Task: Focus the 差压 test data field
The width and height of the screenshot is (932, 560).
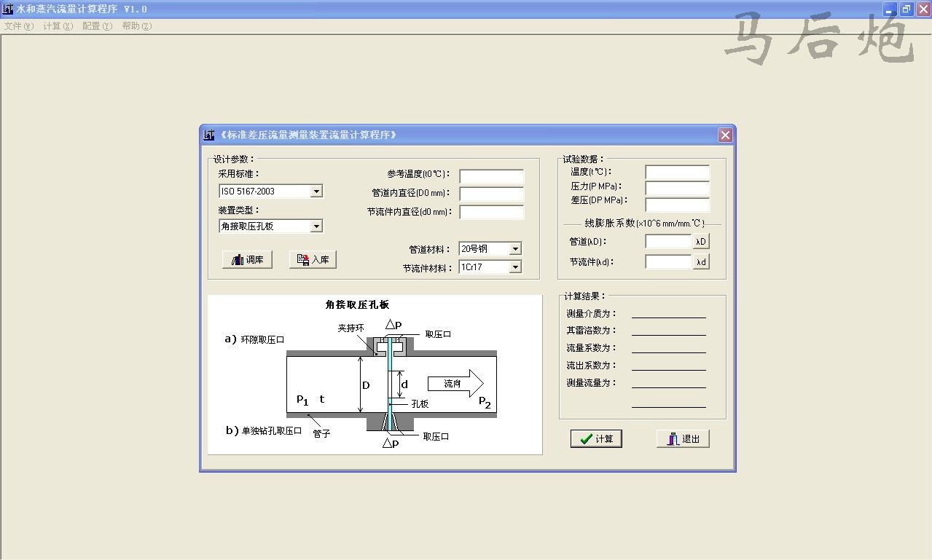Action: click(678, 205)
